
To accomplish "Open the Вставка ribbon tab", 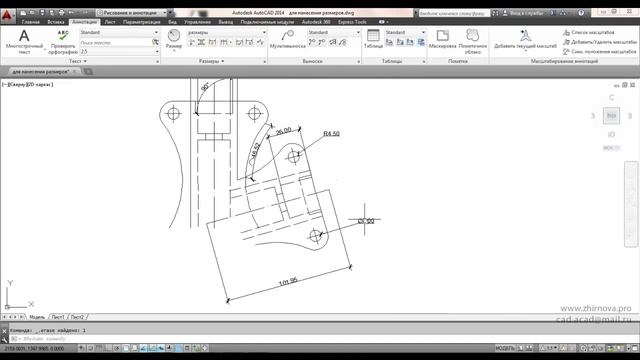I will coord(56,22).
